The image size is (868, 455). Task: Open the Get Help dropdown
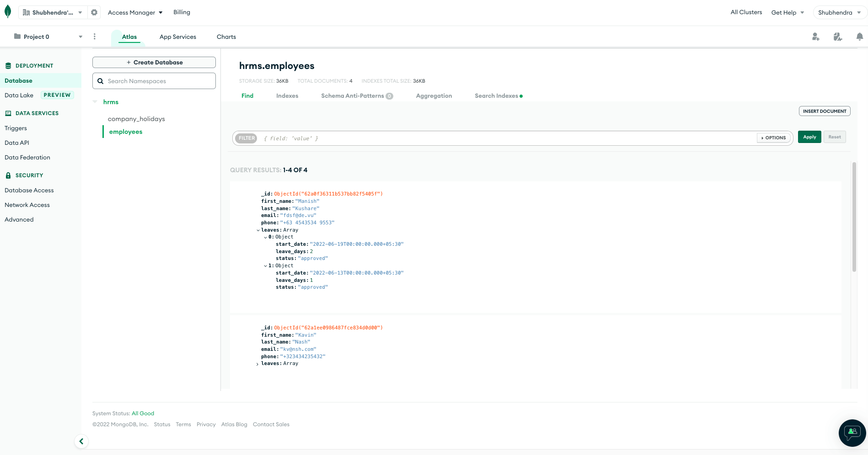coord(787,12)
